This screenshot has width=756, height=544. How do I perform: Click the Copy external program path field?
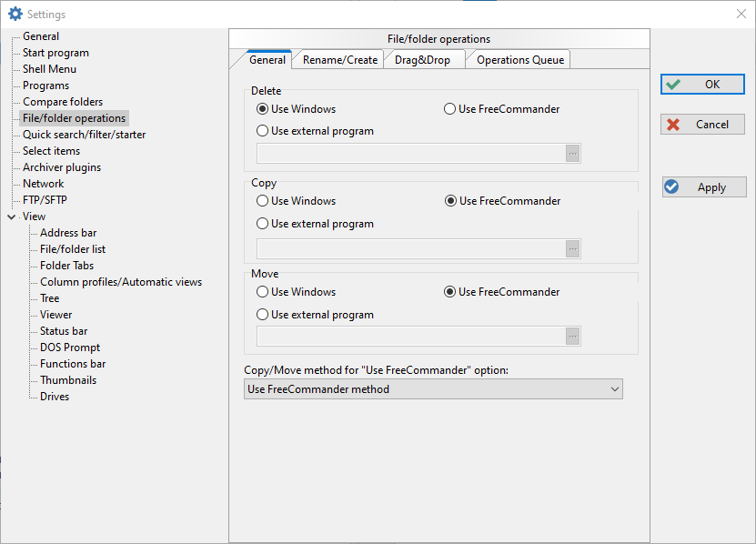[x=411, y=249]
